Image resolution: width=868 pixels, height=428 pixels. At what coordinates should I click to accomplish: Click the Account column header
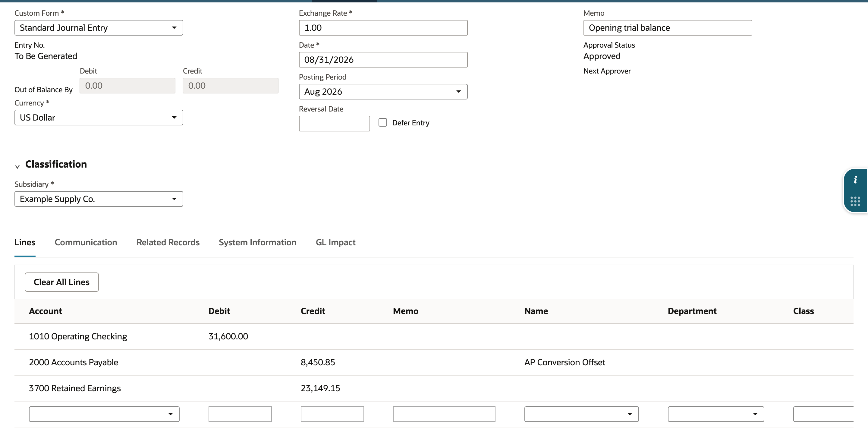(x=46, y=311)
